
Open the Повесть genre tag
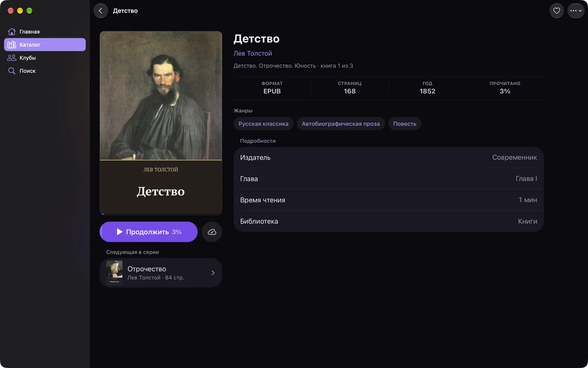[x=405, y=124]
